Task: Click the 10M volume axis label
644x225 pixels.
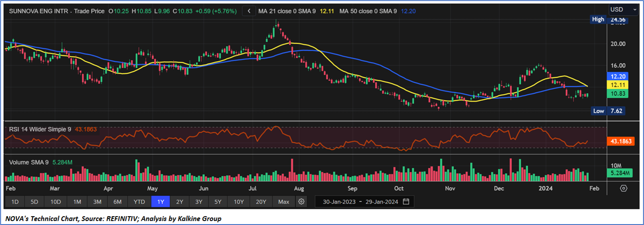Action: click(616, 165)
